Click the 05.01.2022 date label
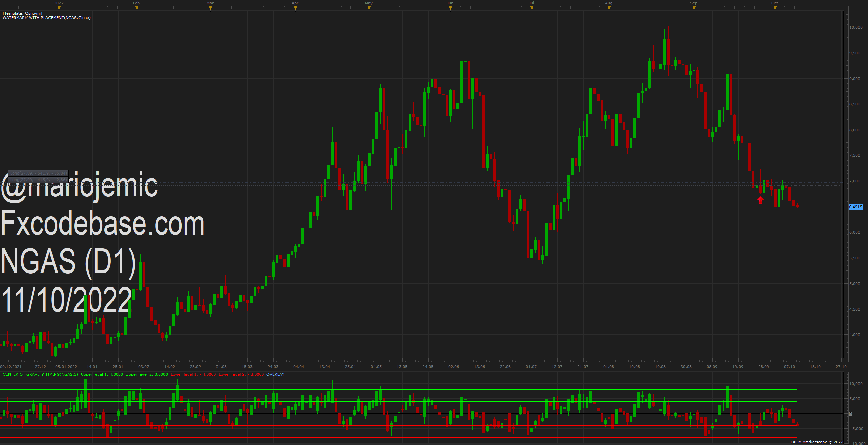The height and width of the screenshot is (445, 868). 66,367
